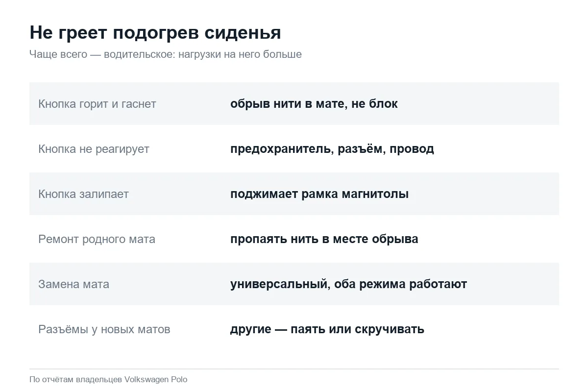
Task: Select the label "Кнопка залипает"
Action: coord(83,194)
